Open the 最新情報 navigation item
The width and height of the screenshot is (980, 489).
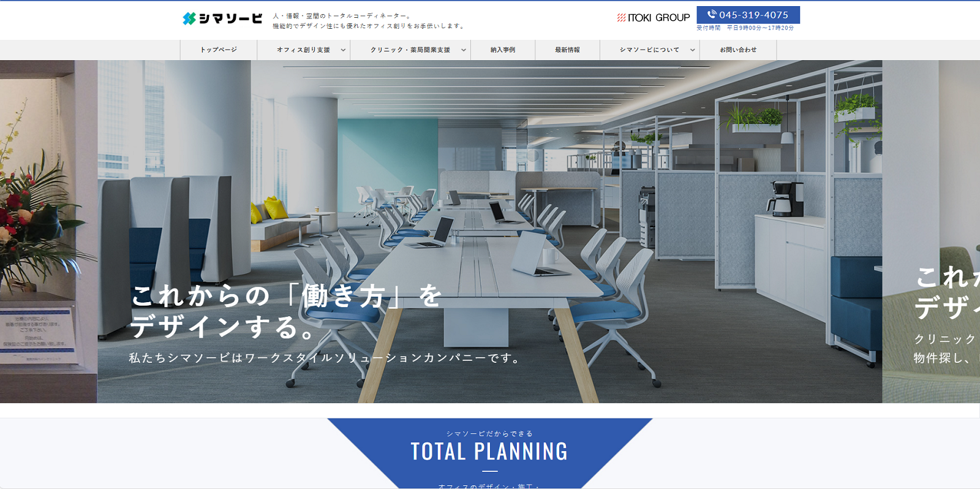click(567, 50)
